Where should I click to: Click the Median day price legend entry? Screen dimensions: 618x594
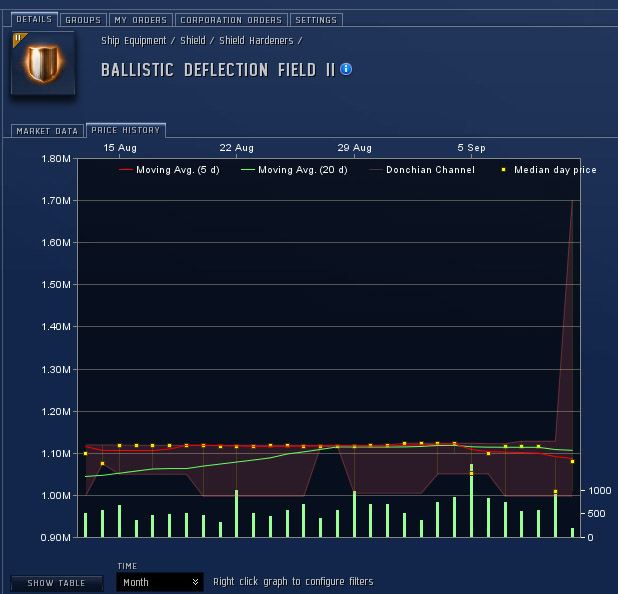click(x=549, y=170)
